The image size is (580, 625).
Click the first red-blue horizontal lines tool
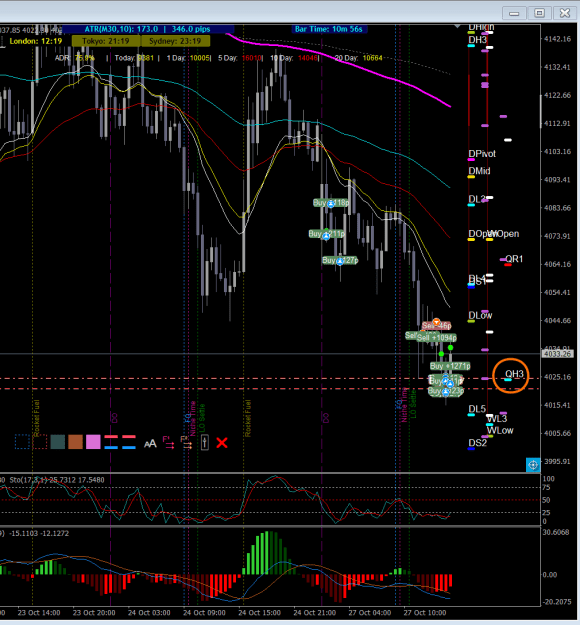(x=111, y=442)
